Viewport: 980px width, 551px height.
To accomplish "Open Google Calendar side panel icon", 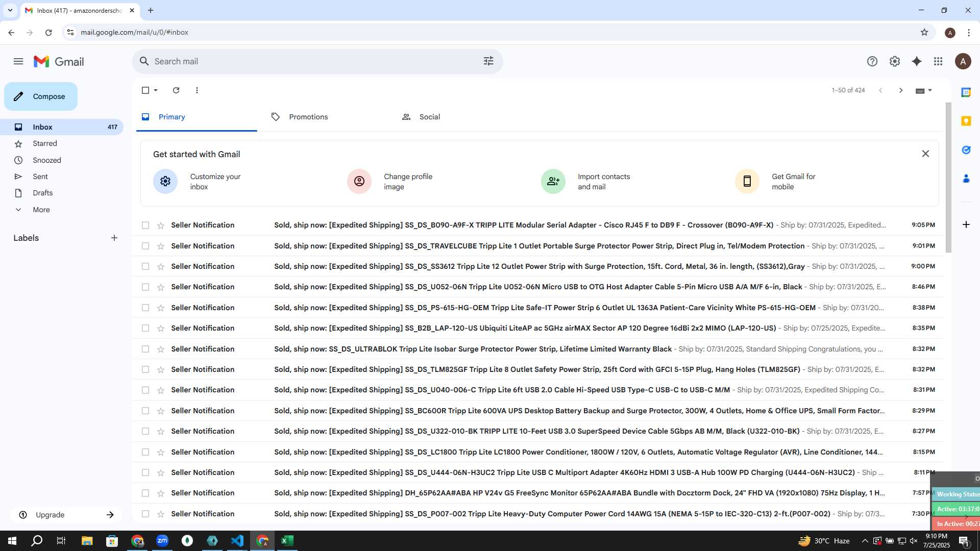I will tap(966, 92).
